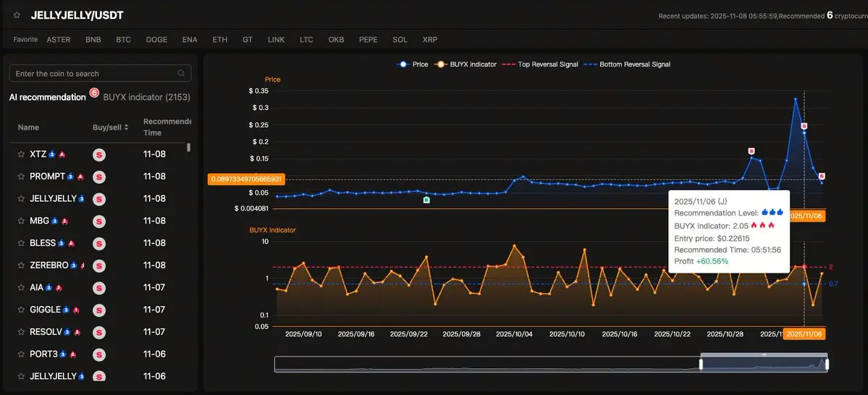Image resolution: width=868 pixels, height=395 pixels.
Task: Favorite the MBG row star
Action: point(21,221)
